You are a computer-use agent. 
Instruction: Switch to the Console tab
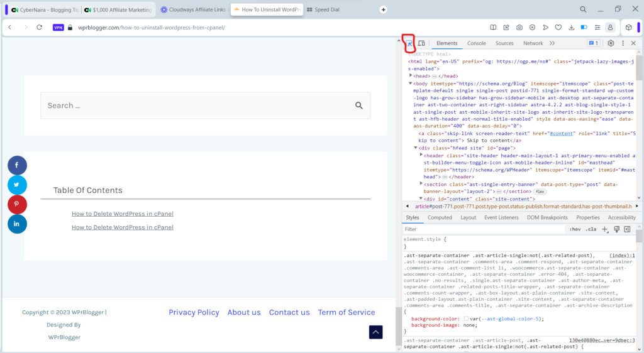coord(476,43)
